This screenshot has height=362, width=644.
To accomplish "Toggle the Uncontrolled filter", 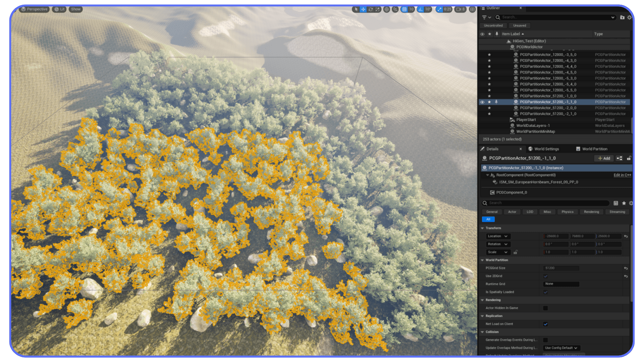I will [x=493, y=25].
